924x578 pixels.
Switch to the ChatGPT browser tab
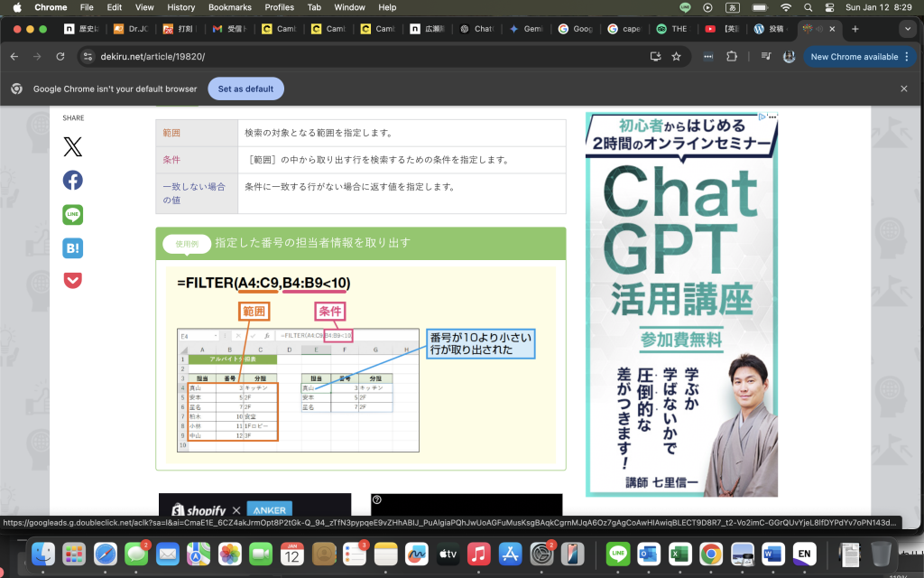point(478,29)
